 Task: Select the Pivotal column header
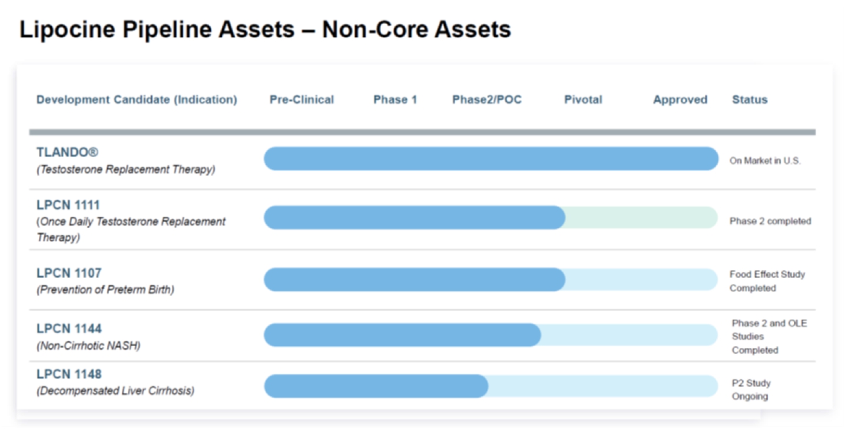tap(583, 100)
